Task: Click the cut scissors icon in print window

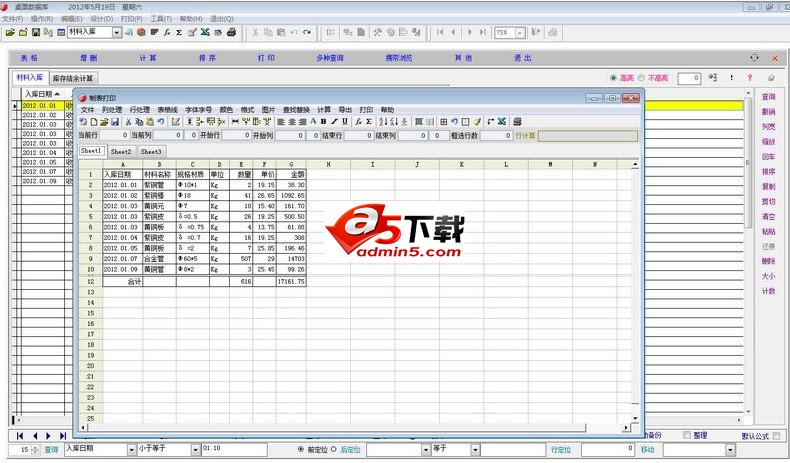Action: 128,121
